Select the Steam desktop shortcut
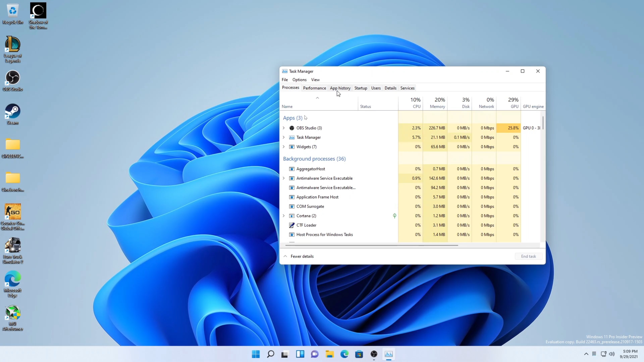 [13, 114]
